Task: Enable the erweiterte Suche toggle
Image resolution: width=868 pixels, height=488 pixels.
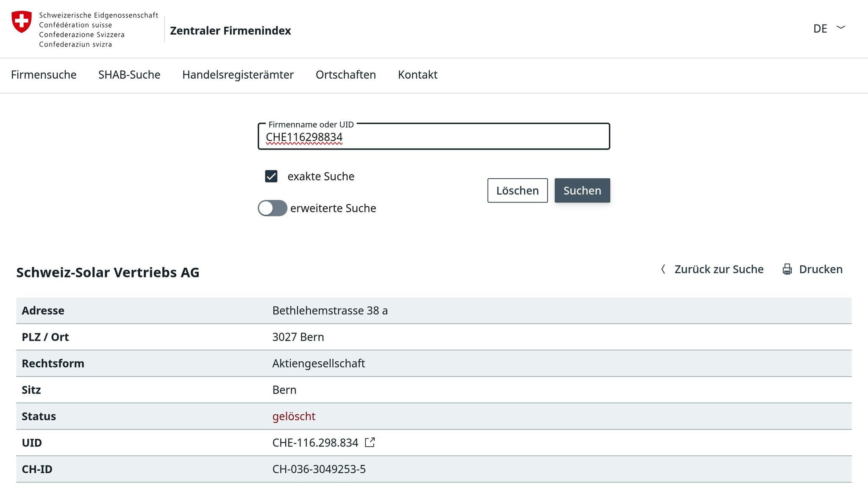Action: [x=273, y=208]
